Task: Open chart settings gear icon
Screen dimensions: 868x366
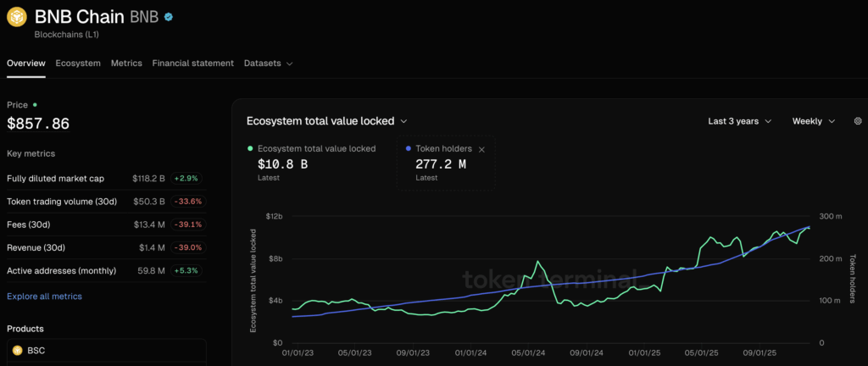Action: pos(857,121)
